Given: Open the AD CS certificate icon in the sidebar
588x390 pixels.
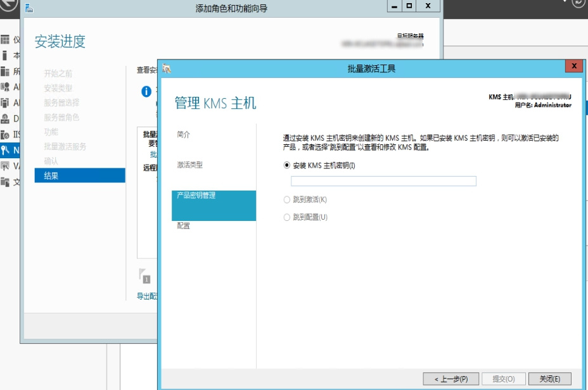Looking at the screenshot, I should tap(5, 87).
